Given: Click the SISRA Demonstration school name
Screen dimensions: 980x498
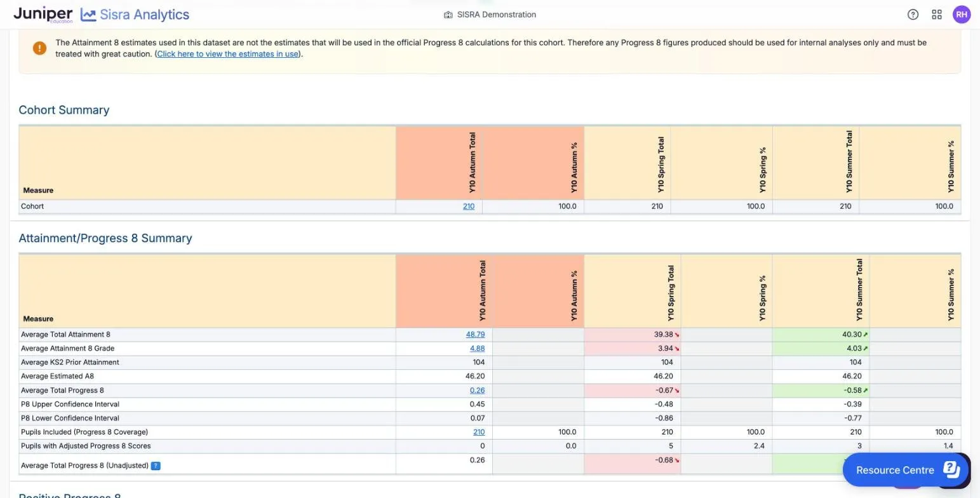Looking at the screenshot, I should click(x=497, y=15).
